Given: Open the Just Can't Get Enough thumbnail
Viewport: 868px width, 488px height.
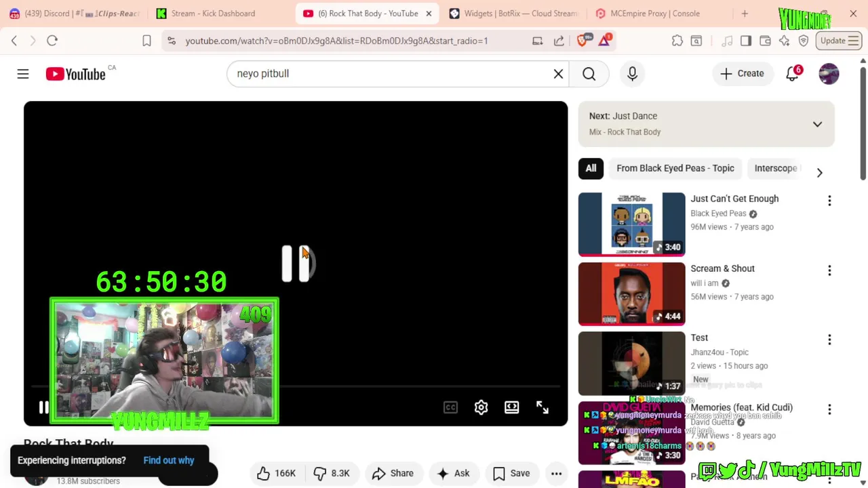Looking at the screenshot, I should pos(631,224).
